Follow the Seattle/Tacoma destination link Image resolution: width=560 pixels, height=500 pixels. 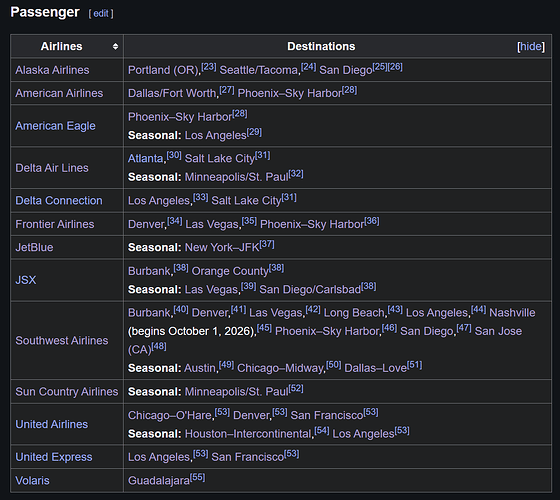point(259,70)
